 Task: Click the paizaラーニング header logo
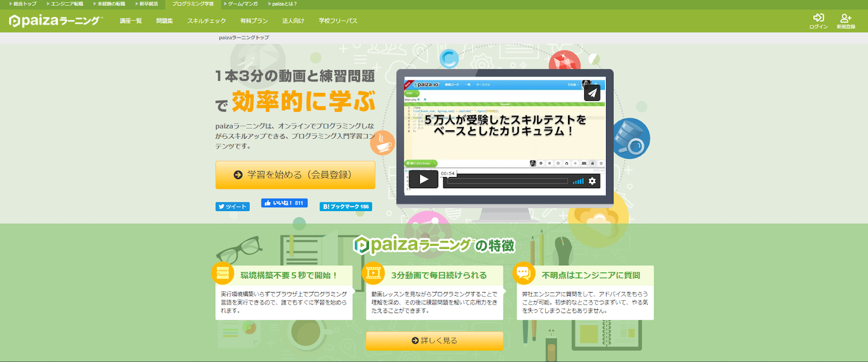pyautogui.click(x=55, y=21)
